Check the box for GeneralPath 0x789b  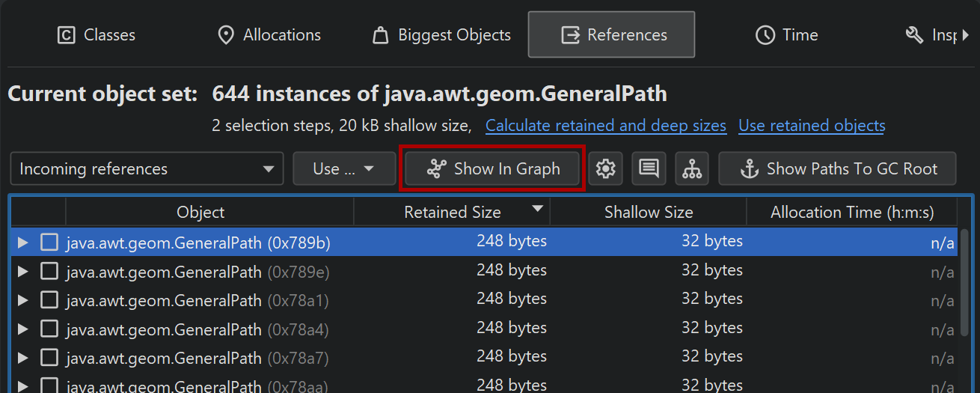49,243
